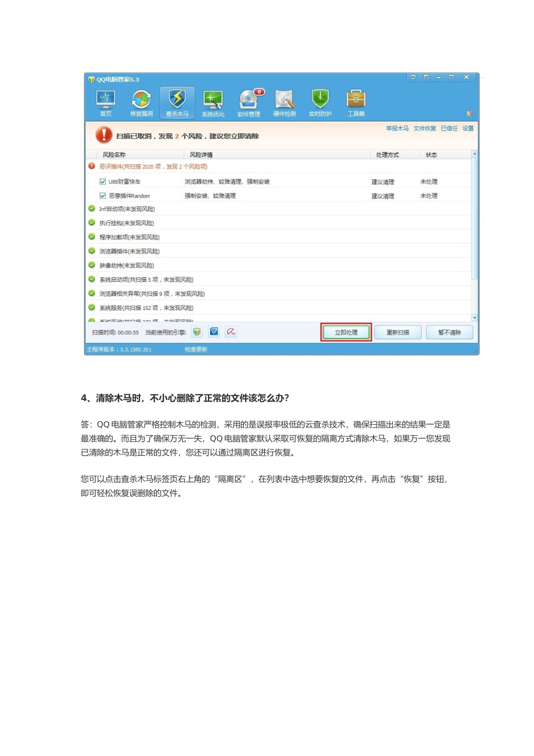Open 实时防护 real-time protection
534x756 pixels.
coord(320,103)
